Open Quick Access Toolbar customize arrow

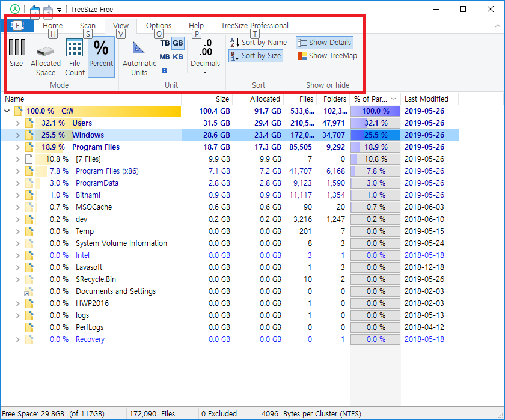[x=60, y=10]
